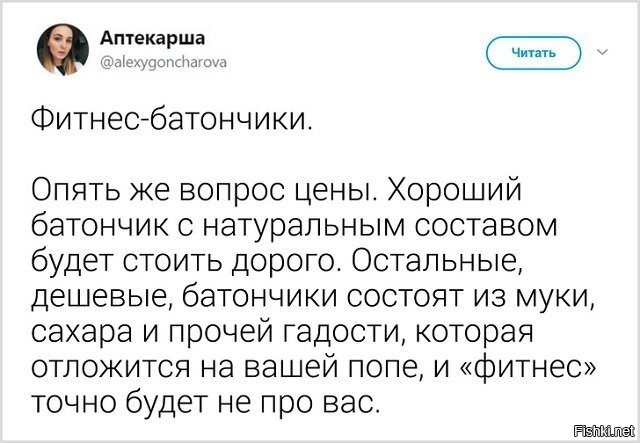This screenshot has height=443, width=640.
Task: Expand the chevron menu beside Читать
Action: pos(601,51)
